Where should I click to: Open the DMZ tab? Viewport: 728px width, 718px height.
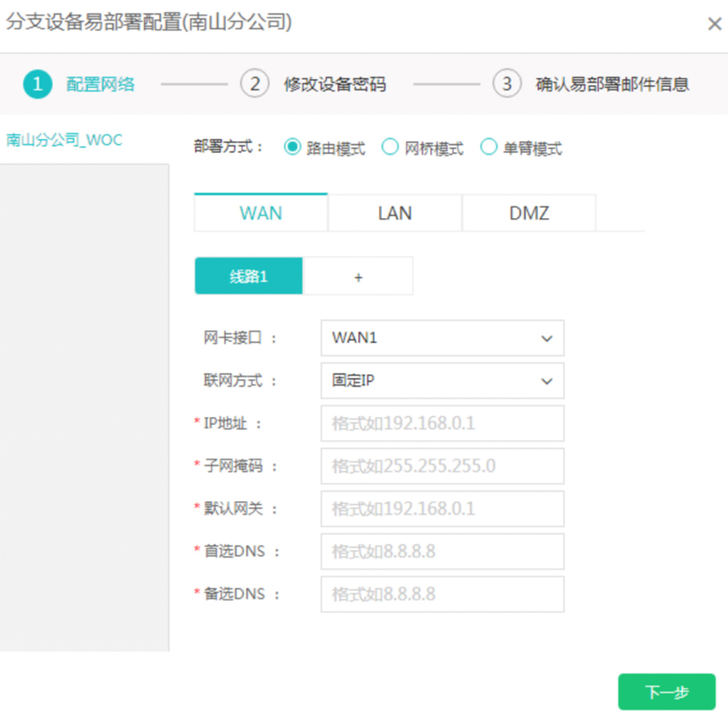(529, 213)
